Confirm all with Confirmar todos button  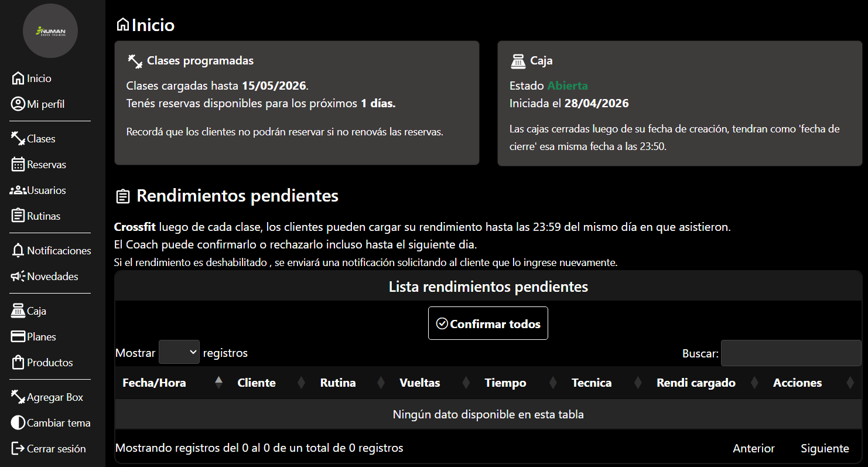pos(488,323)
